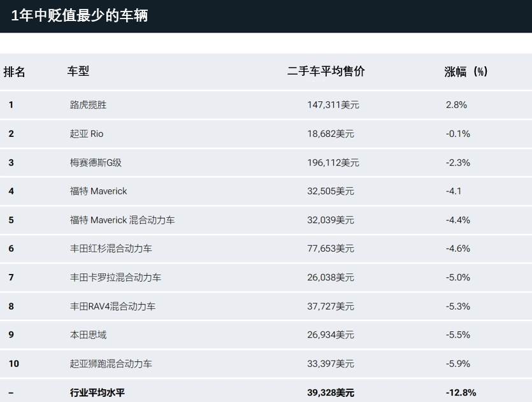Select the 2.8% change value
This screenshot has width=532, height=402.
456,104
